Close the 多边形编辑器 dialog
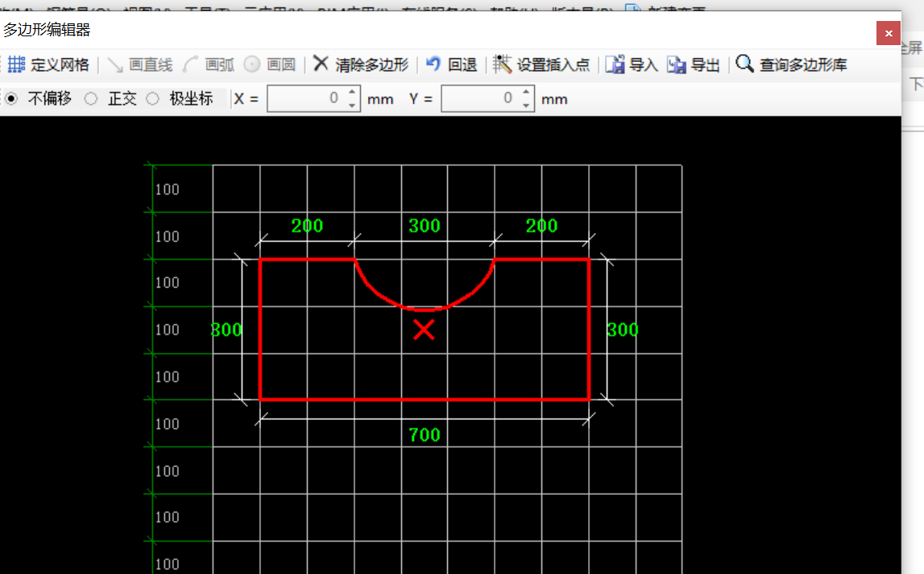The height and width of the screenshot is (574, 924). (888, 33)
